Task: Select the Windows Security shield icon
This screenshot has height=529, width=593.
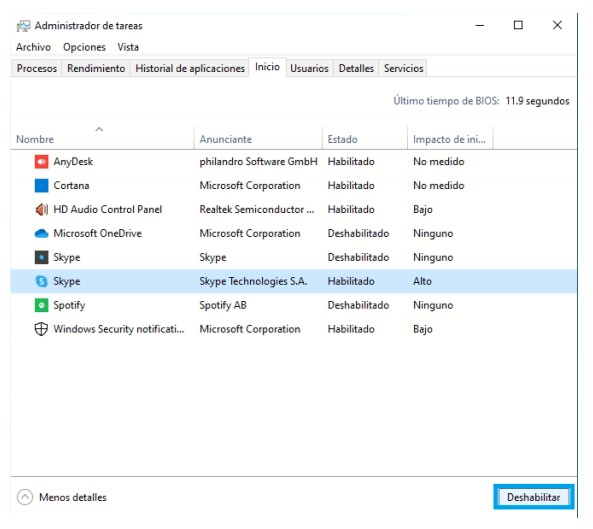Action: tap(41, 329)
